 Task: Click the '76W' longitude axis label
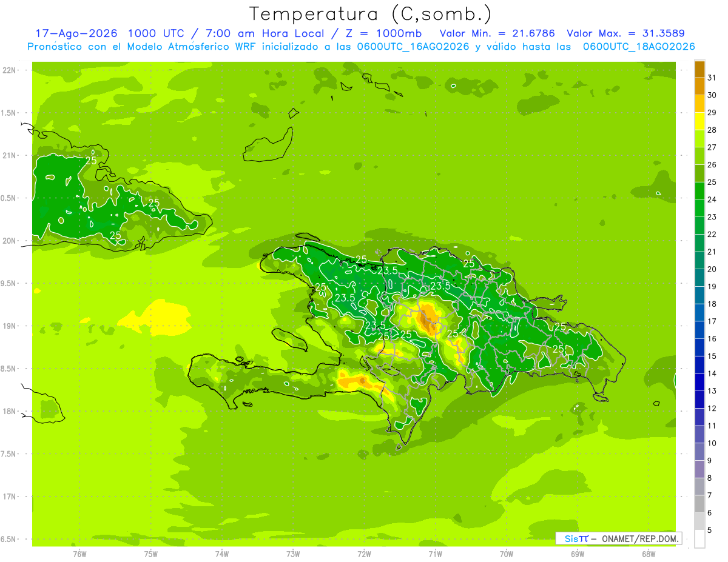[x=79, y=554]
